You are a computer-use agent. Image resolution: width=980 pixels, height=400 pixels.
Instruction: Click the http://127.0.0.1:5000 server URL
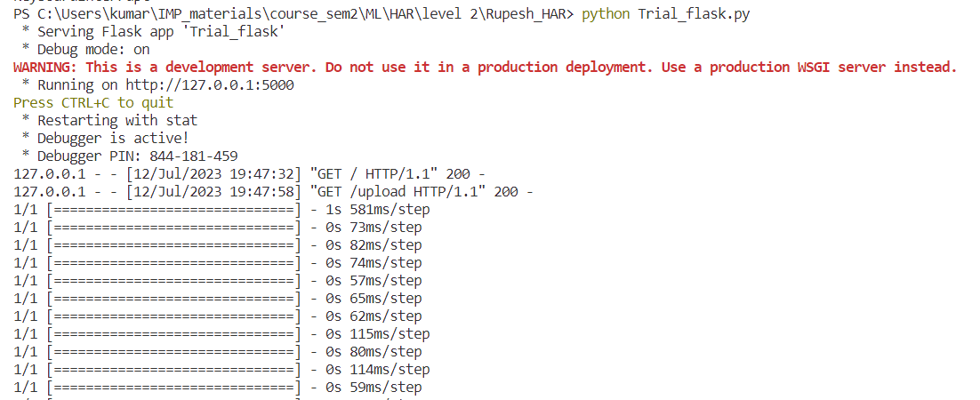coord(210,85)
